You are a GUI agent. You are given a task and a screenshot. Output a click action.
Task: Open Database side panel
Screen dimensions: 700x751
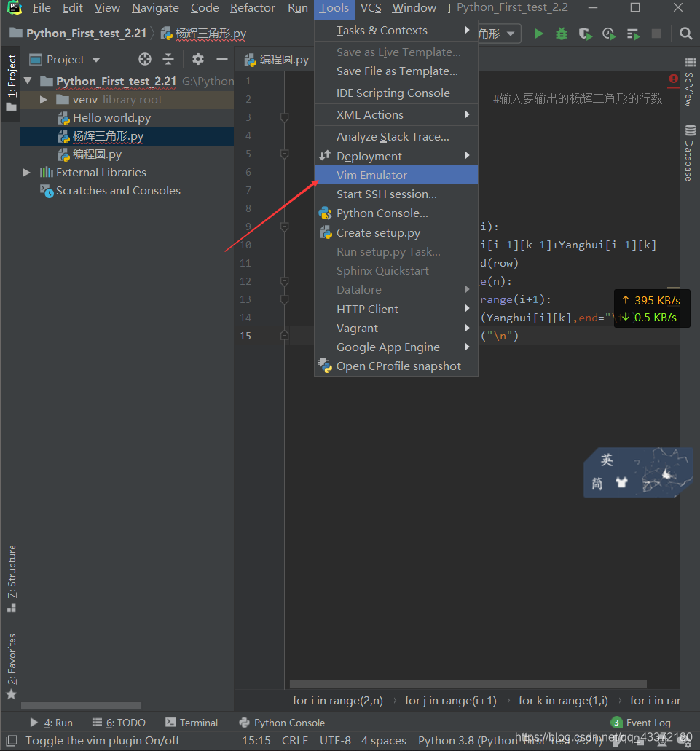click(x=690, y=153)
